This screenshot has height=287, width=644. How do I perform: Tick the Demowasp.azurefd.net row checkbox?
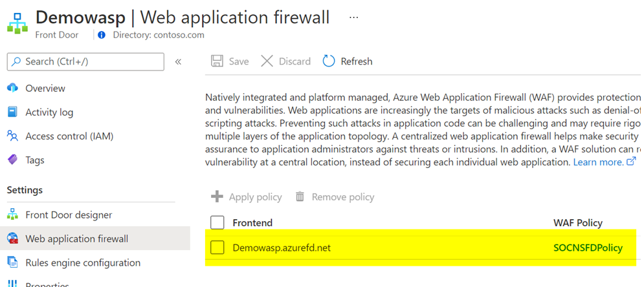[x=217, y=248]
